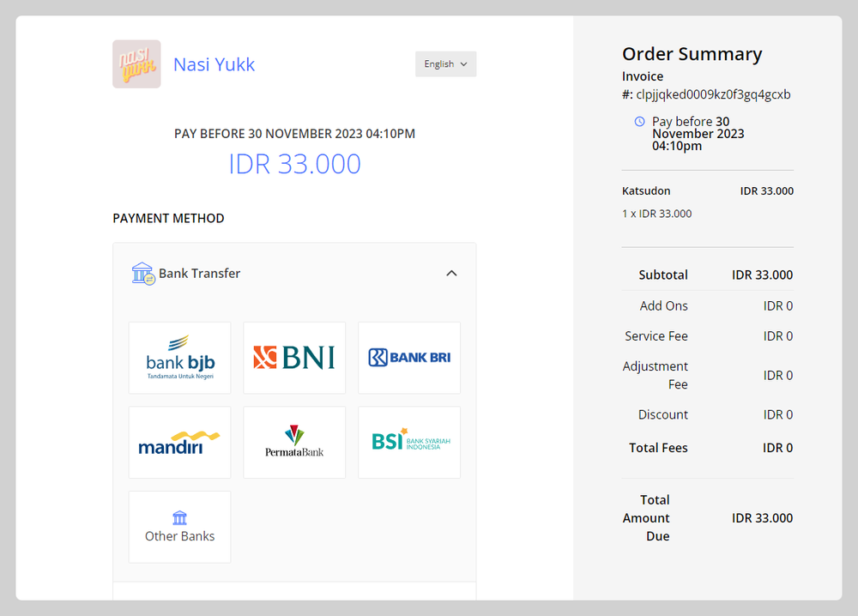The image size is (858, 616).
Task: Pick mandiri bank transfer
Action: (x=179, y=442)
